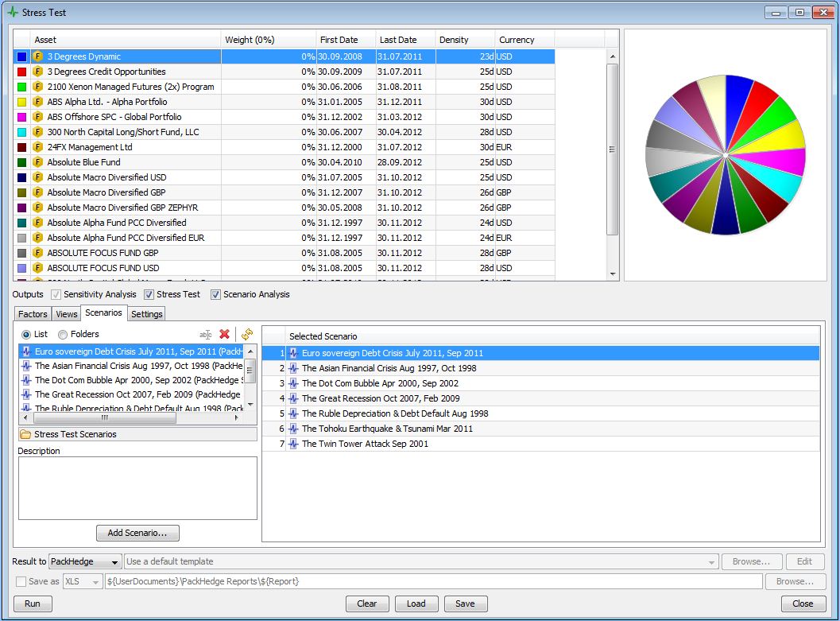Click the asset table vertical scrollbar thumb
Image resolution: width=840 pixels, height=621 pixels.
coord(613,149)
